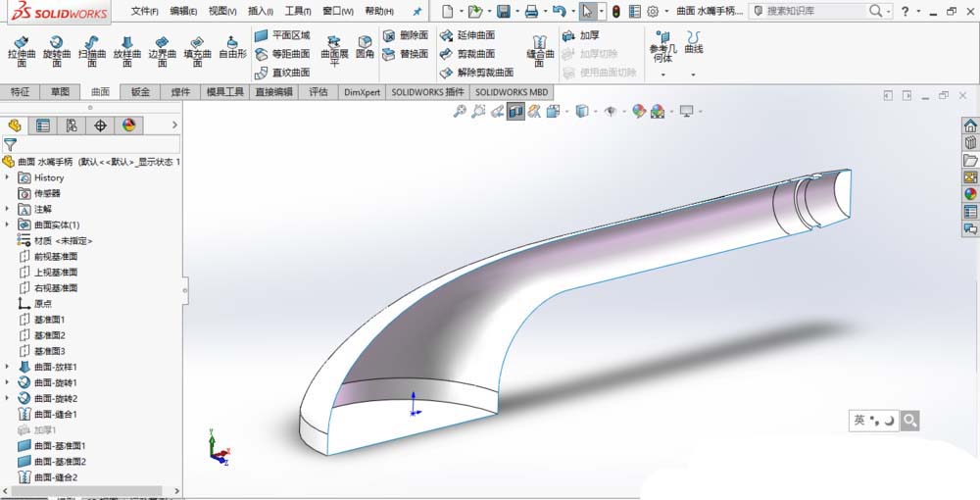Expand the History tree node
The width and height of the screenshot is (980, 500).
tap(8, 177)
